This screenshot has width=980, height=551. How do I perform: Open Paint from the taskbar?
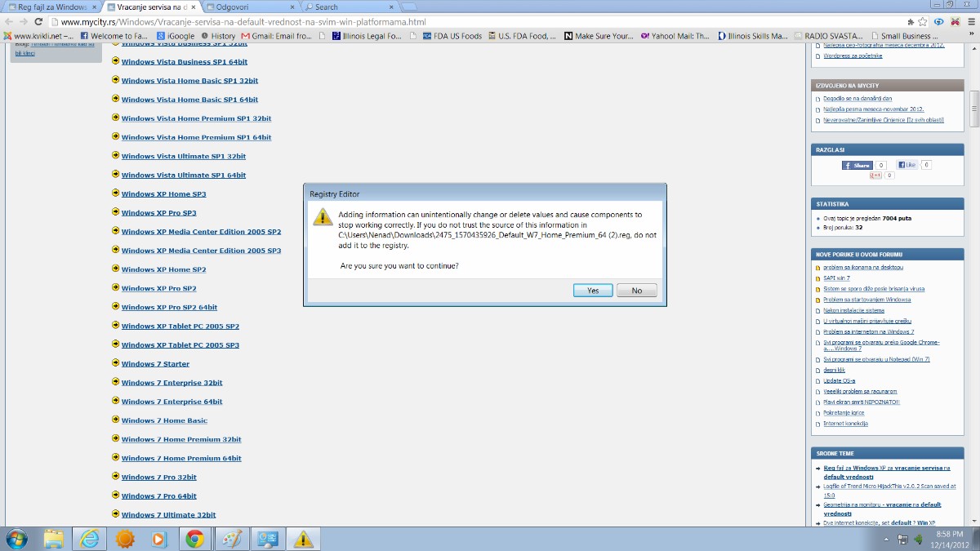click(x=232, y=539)
